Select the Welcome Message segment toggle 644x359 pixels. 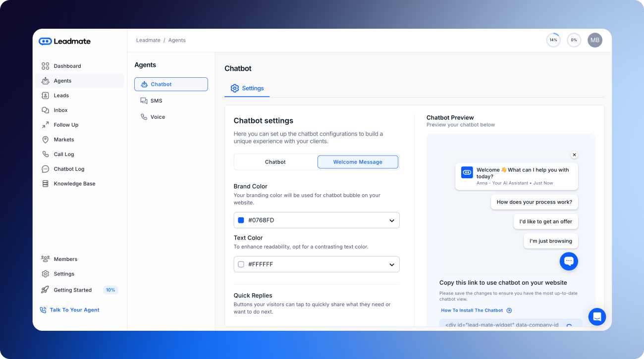coord(358,162)
